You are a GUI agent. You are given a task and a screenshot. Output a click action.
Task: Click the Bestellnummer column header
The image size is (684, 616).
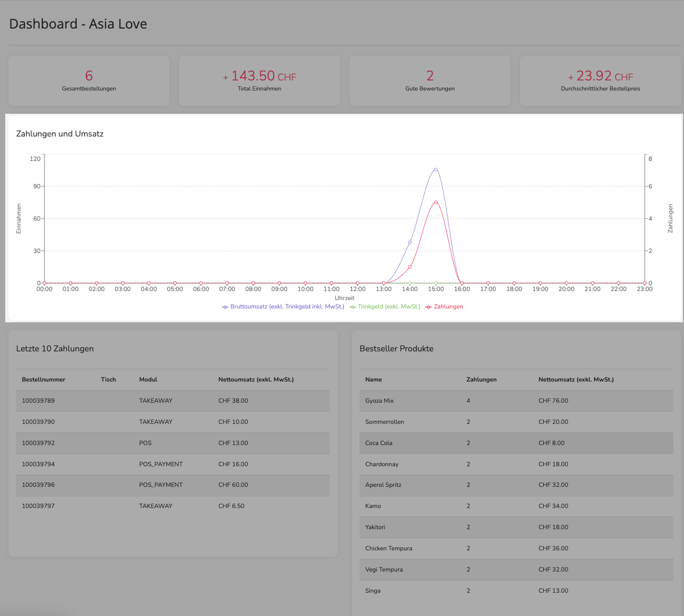tap(43, 379)
